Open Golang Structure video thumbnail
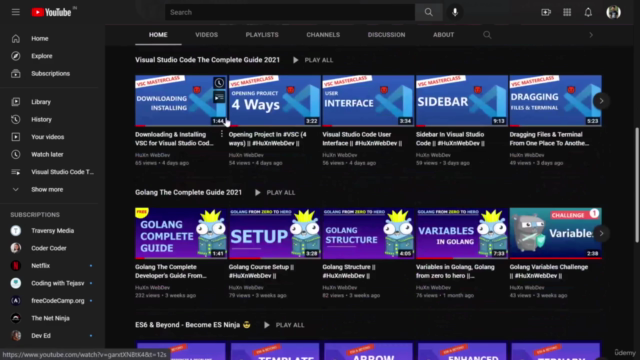The width and height of the screenshot is (640, 360). coord(368,233)
